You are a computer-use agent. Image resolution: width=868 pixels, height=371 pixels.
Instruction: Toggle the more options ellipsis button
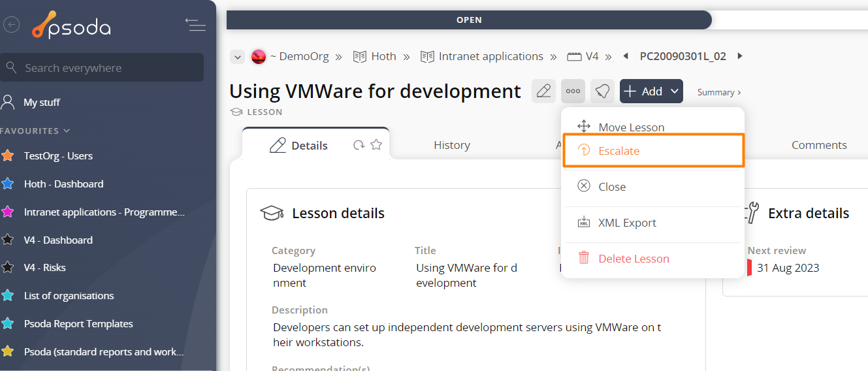[573, 91]
